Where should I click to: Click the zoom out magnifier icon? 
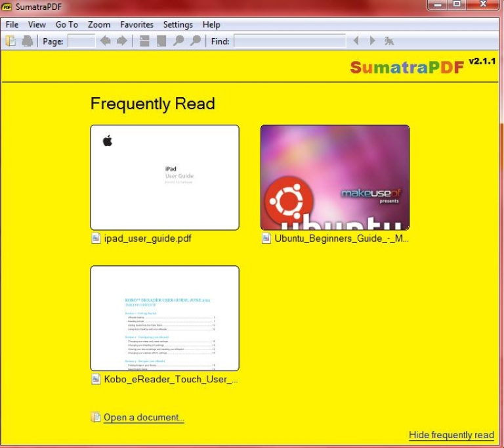pyautogui.click(x=178, y=41)
